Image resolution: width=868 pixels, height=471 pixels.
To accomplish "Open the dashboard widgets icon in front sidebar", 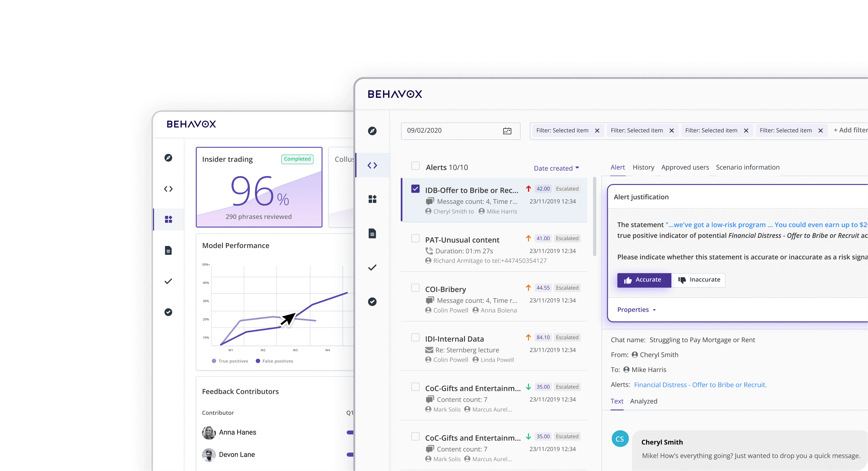I will tap(372, 199).
